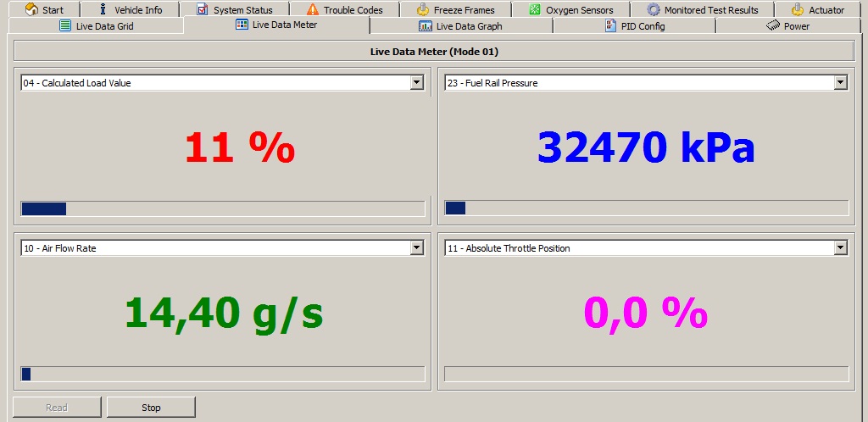
Task: Click the Actuator tab icon
Action: coord(798,9)
